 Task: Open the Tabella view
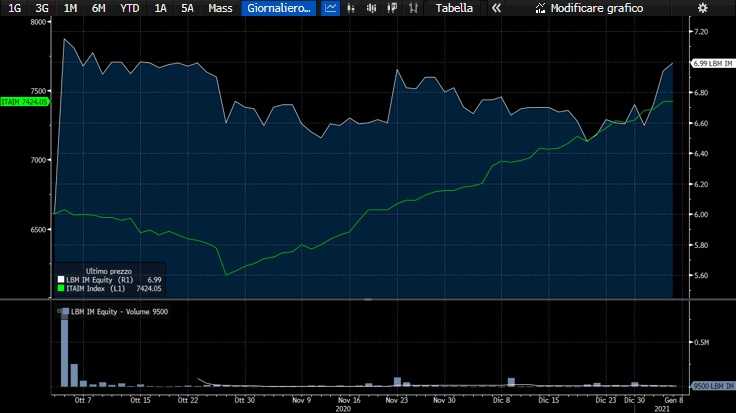(454, 8)
